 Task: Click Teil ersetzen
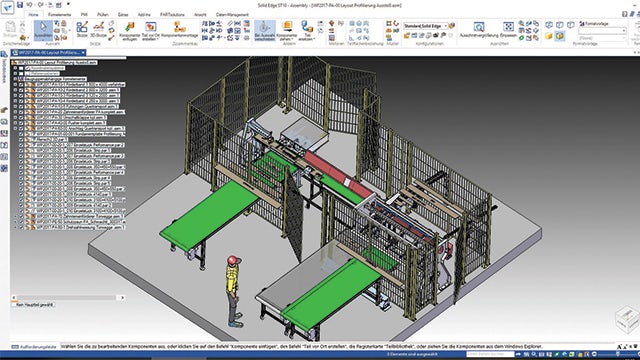click(307, 31)
